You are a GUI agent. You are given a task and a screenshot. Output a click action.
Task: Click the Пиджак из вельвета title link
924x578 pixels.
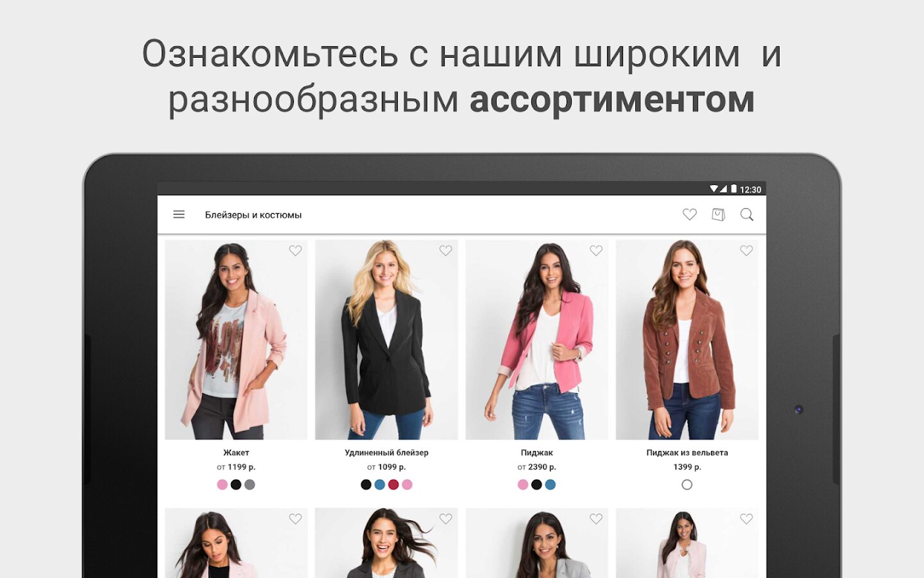click(687, 453)
